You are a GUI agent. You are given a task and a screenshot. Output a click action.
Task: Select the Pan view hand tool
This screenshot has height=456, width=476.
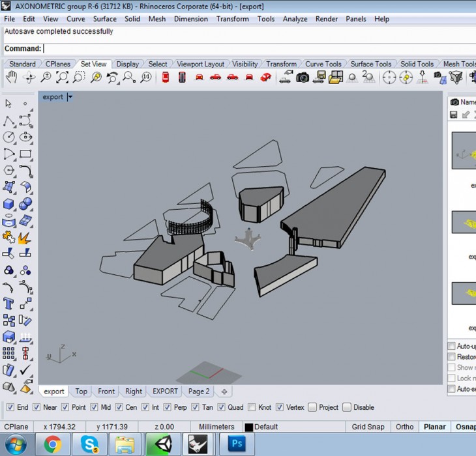pyautogui.click(x=11, y=78)
